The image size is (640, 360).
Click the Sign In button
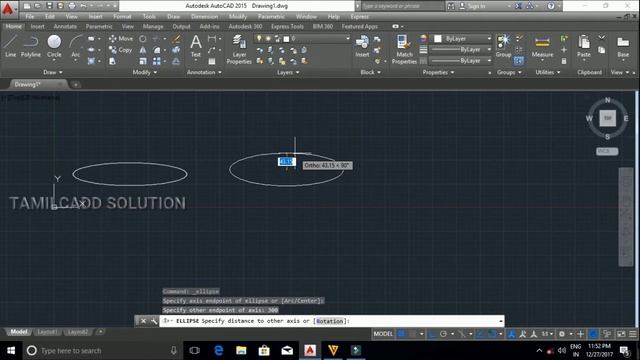[473, 6]
